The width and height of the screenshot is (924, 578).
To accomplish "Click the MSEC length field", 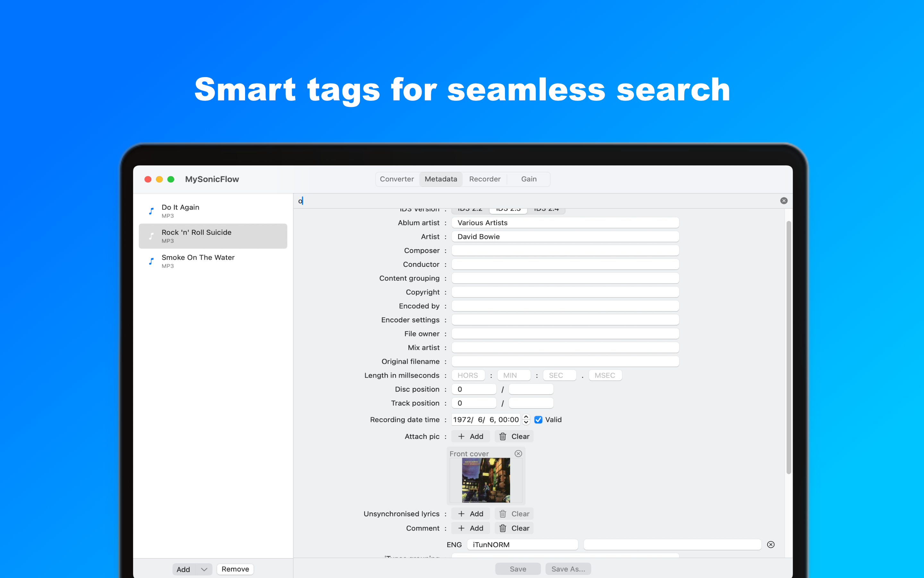I will coord(605,375).
